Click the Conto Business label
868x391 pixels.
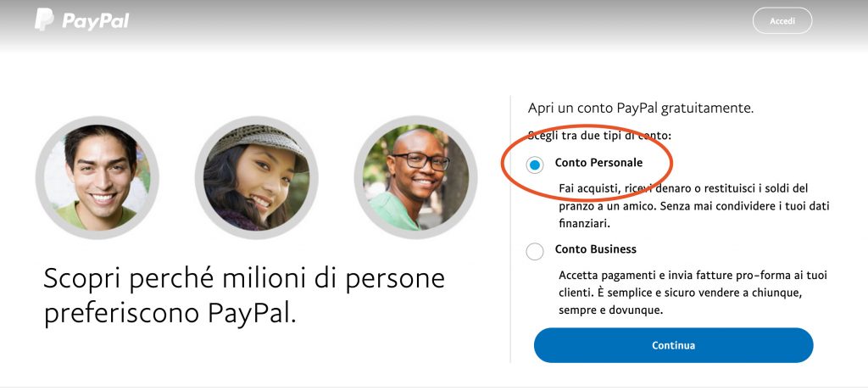click(x=596, y=249)
